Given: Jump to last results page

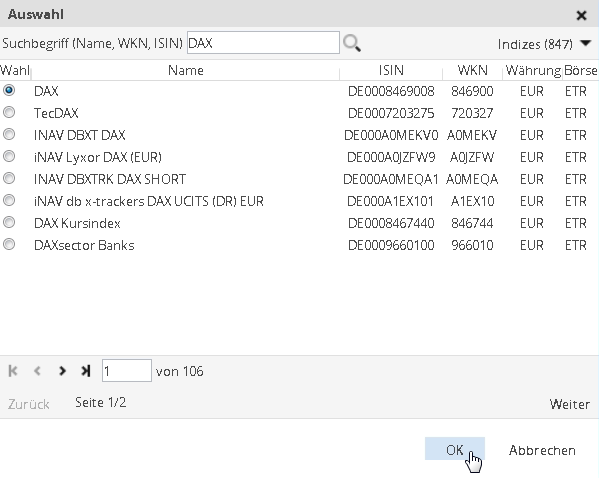Looking at the screenshot, I should click(x=86, y=371).
